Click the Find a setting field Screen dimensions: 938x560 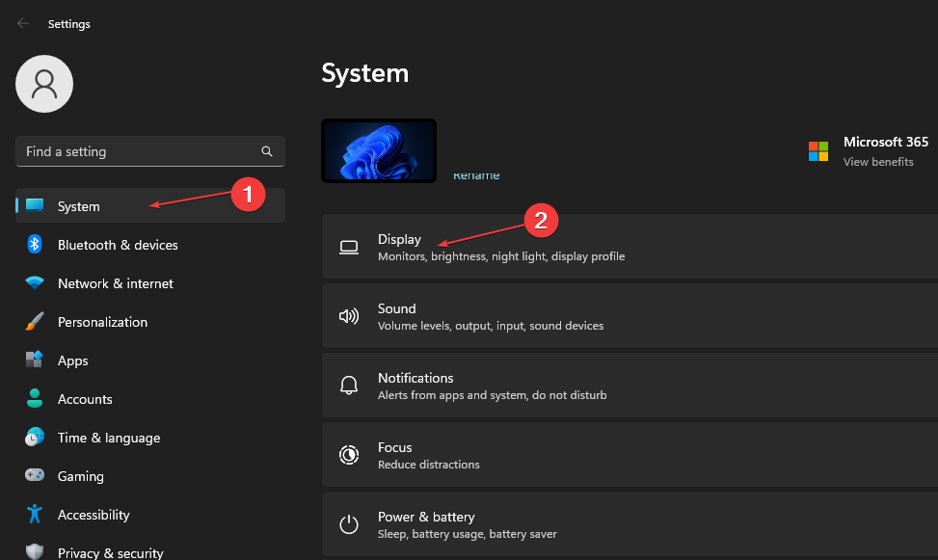(135, 151)
